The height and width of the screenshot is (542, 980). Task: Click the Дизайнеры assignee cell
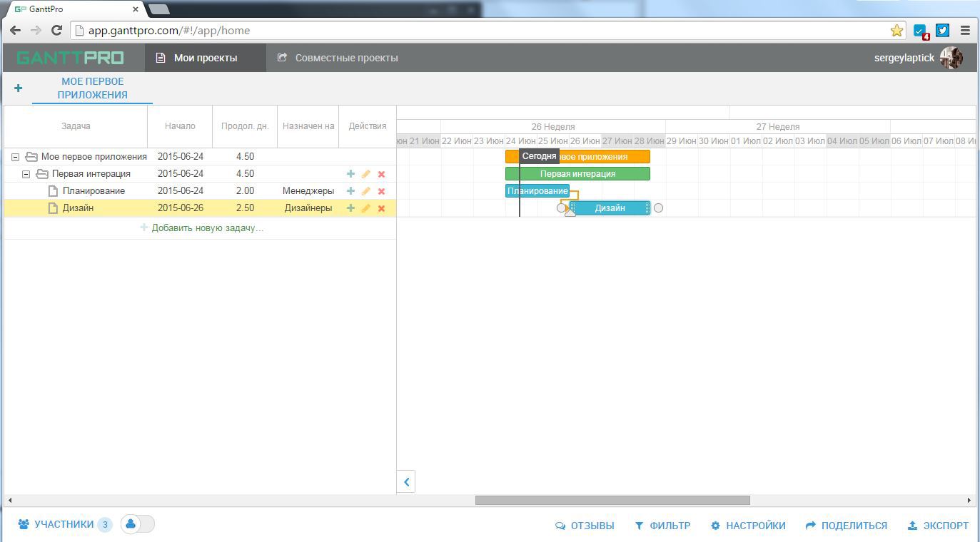pyautogui.click(x=308, y=208)
